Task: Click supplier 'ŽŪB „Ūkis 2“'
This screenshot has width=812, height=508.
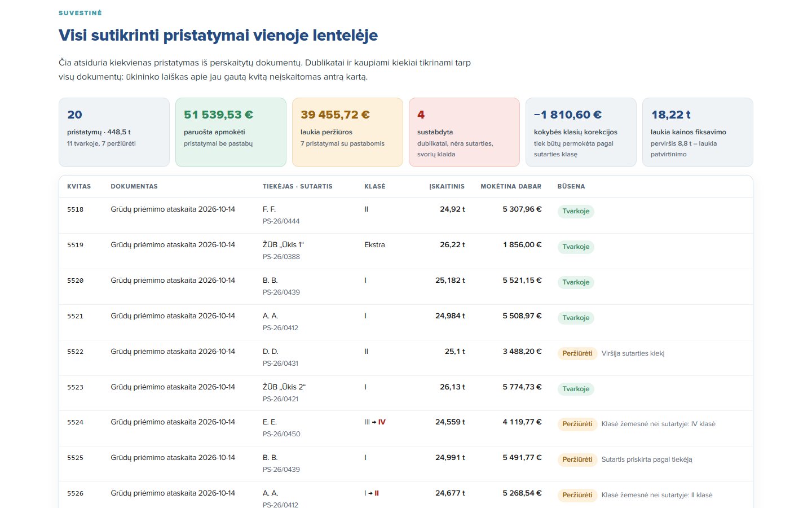Action: 284,387
